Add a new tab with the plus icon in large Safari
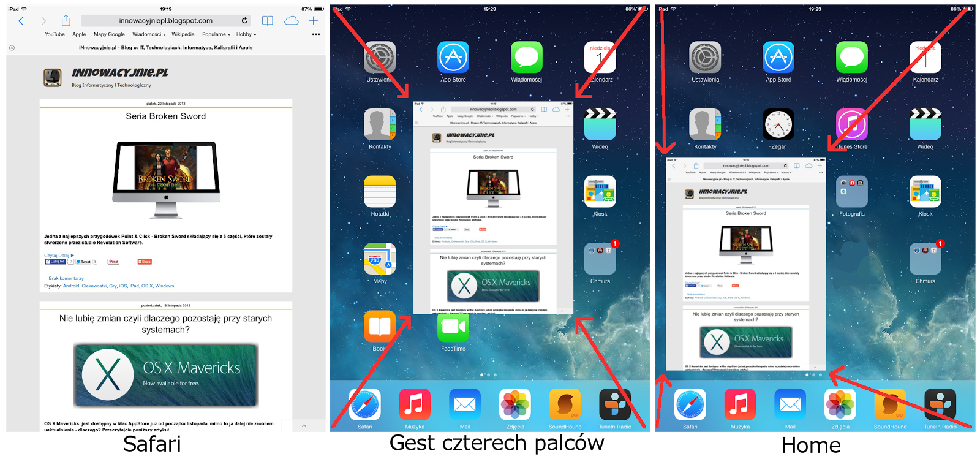Image resolution: width=980 pixels, height=459 pixels. pyautogui.click(x=314, y=21)
